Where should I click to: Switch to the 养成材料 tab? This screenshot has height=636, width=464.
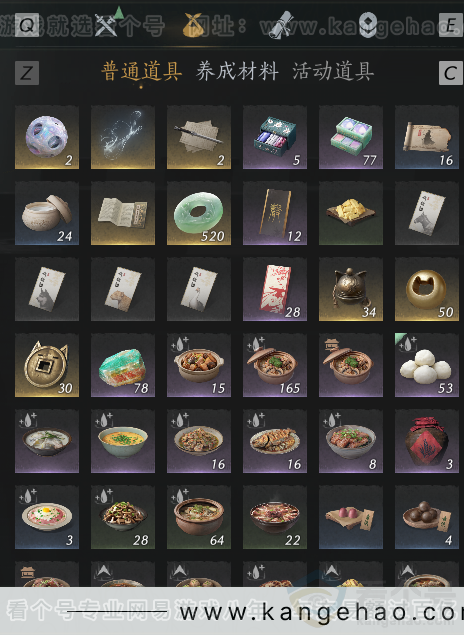237,71
